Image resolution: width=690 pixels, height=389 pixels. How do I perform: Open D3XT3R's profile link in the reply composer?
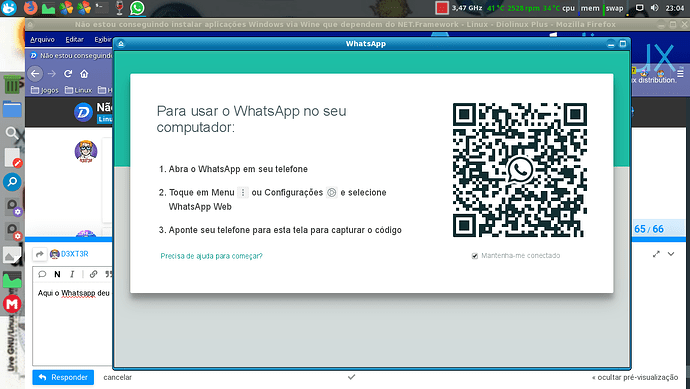[x=74, y=254]
